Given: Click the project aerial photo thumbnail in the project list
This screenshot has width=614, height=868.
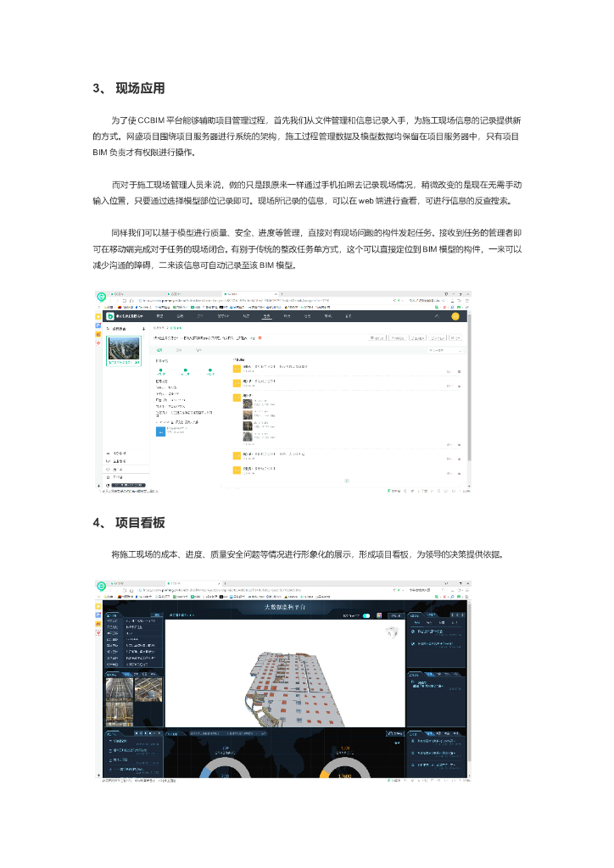Looking at the screenshot, I should 124,348.
